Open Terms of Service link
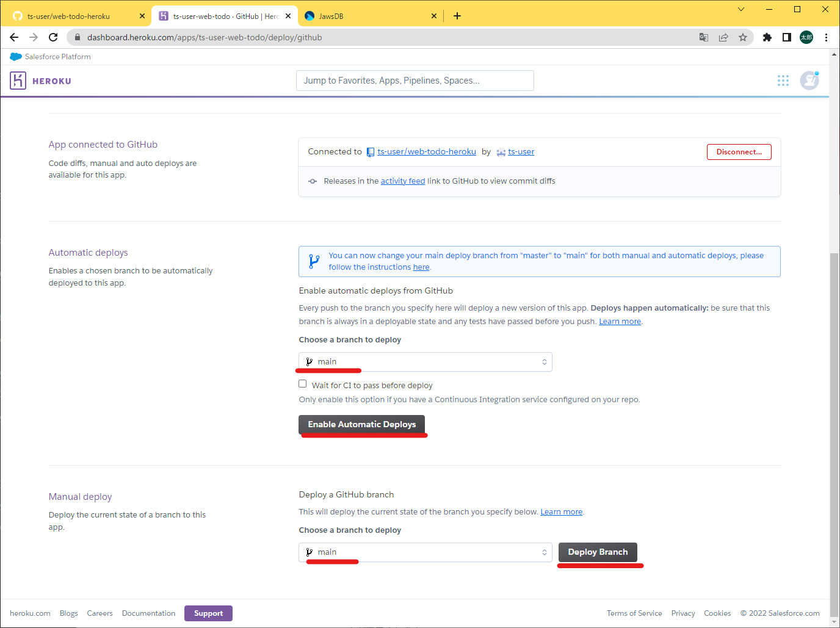This screenshot has height=628, width=840. pos(634,613)
